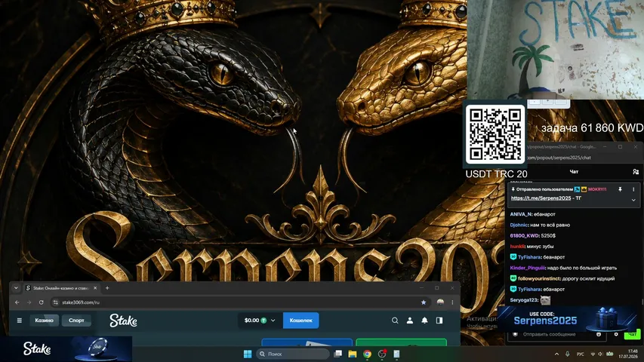The width and height of the screenshot is (644, 362).
Task: Open Windows Start menu
Action: tap(248, 354)
